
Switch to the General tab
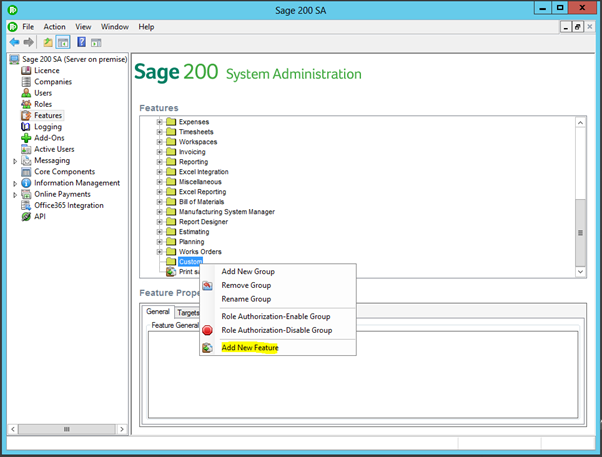[x=158, y=311]
